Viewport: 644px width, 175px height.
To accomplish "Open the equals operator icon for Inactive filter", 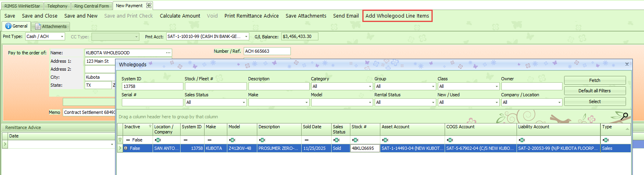I will tap(128, 140).
